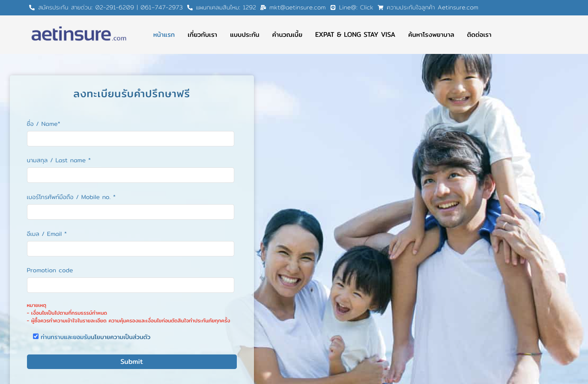Click the Line@: Click link
Viewport: 588px width, 384px height.
point(356,8)
